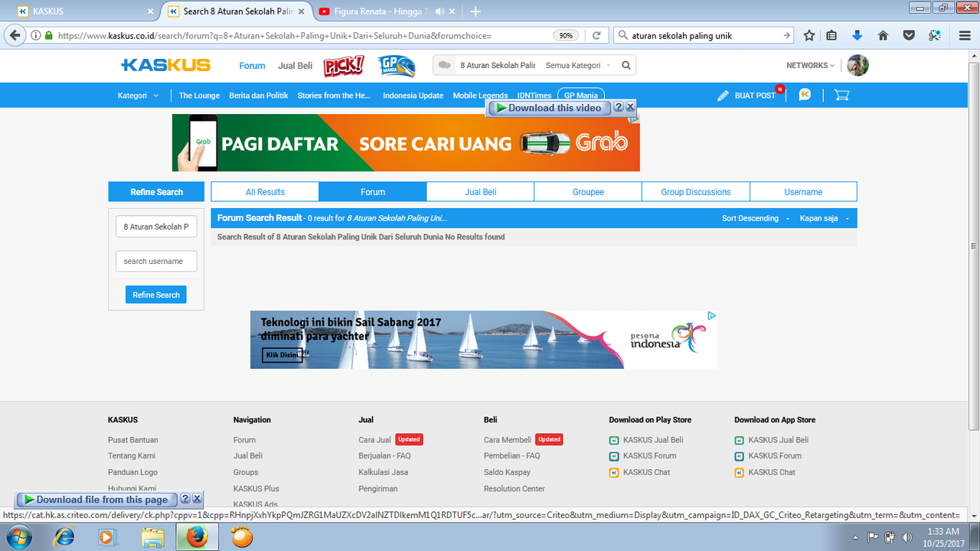Open the PICK! icon link
The height and width of the screenshot is (551, 980).
[x=343, y=66]
